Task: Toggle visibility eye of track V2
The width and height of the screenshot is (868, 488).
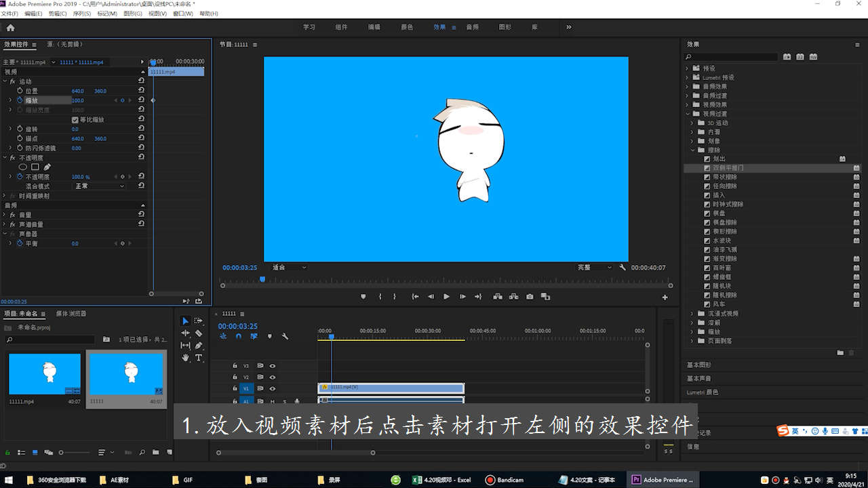Action: point(273,378)
